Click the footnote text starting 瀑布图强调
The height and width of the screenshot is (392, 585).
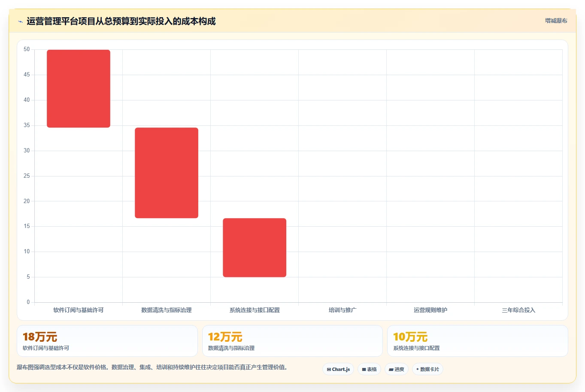(152, 368)
